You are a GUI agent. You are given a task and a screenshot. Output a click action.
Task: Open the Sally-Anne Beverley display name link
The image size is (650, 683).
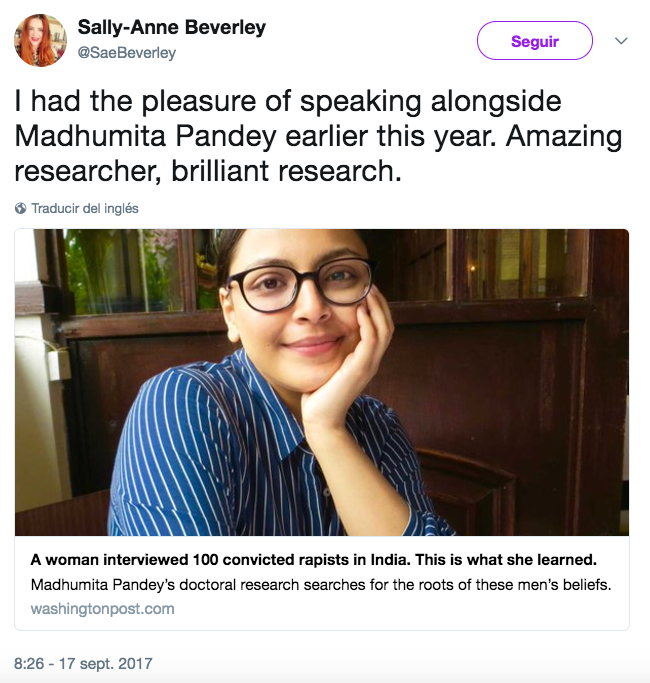click(x=171, y=28)
